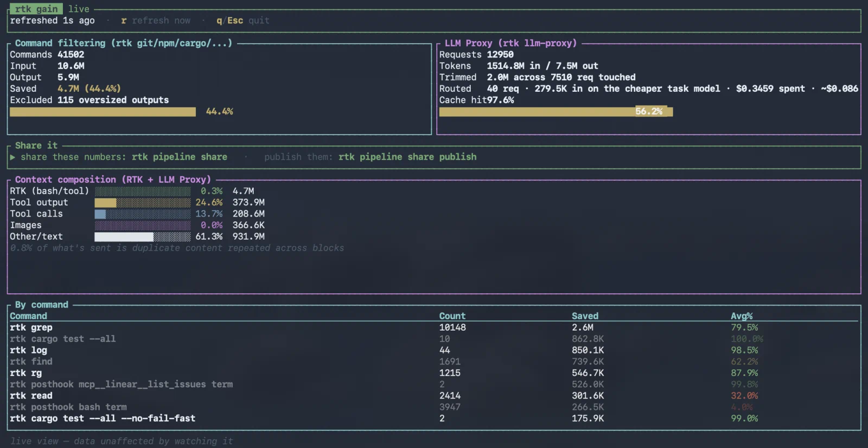Viewport: 868px width, 448px height.
Task: Select the 'rtk find' command row
Action: pyautogui.click(x=434, y=362)
